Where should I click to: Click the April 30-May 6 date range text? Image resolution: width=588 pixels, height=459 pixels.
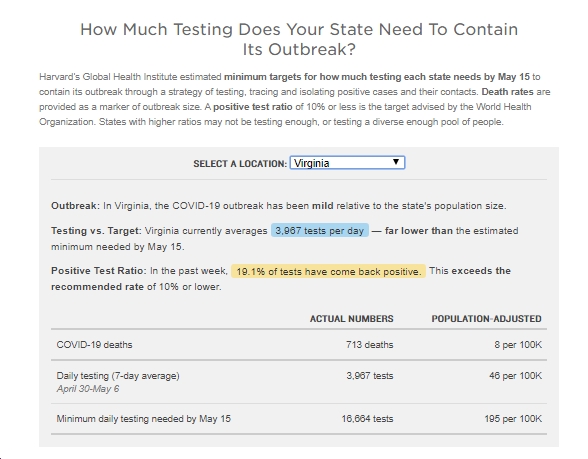88,389
